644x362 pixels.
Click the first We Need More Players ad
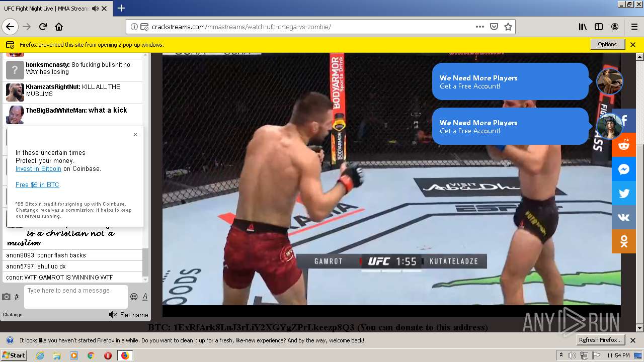(x=511, y=81)
